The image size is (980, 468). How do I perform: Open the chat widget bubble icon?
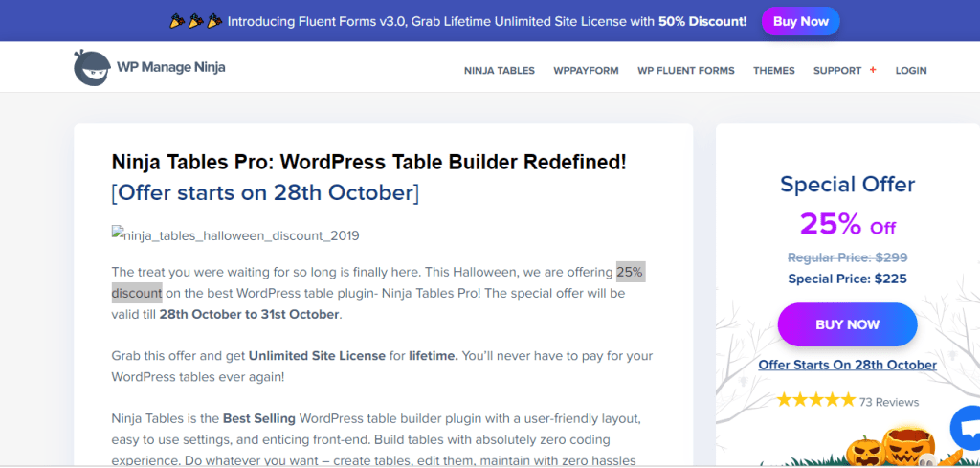965,428
